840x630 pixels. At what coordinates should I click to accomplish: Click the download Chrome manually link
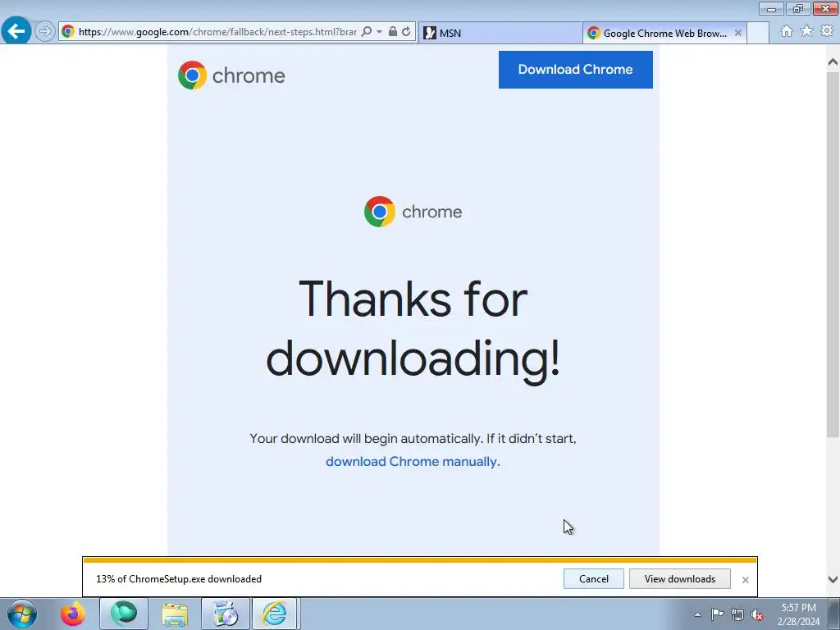coord(412,461)
